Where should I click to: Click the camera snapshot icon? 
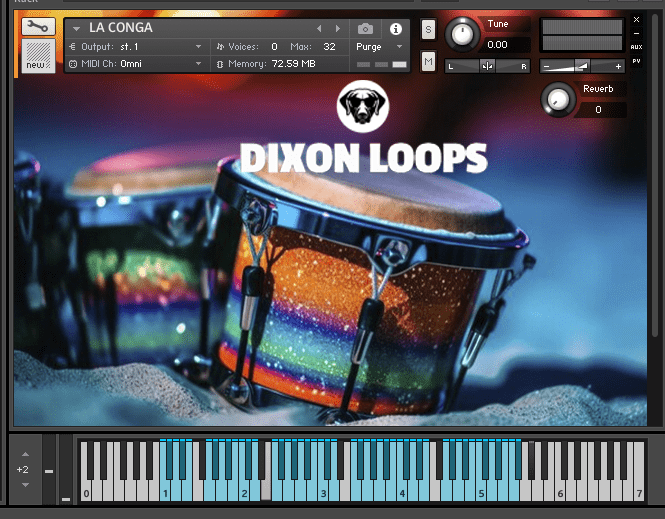(x=366, y=29)
